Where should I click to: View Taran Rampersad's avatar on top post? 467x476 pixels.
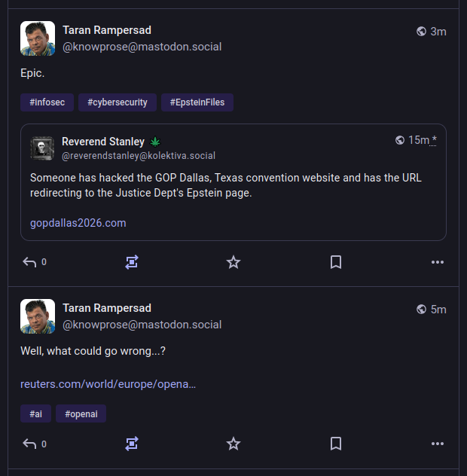[38, 38]
